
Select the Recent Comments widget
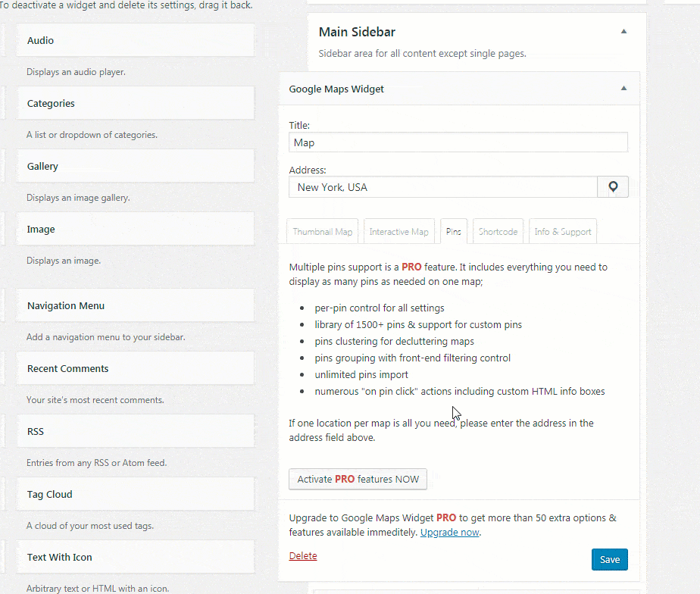coord(136,368)
